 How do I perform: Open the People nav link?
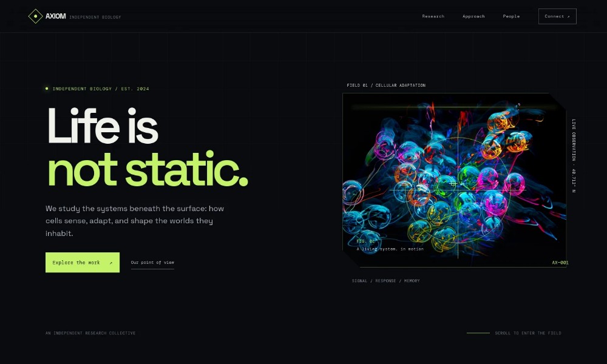(x=511, y=16)
